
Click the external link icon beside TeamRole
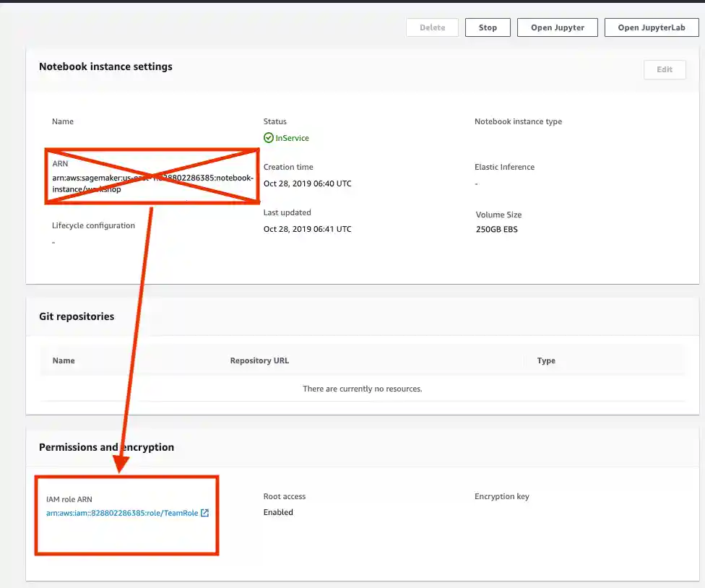point(204,513)
